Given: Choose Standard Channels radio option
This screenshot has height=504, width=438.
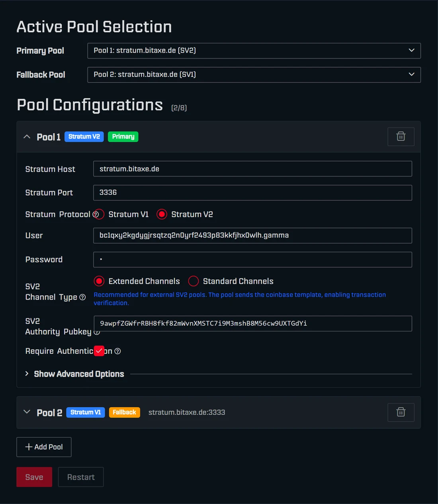Looking at the screenshot, I should click(194, 281).
